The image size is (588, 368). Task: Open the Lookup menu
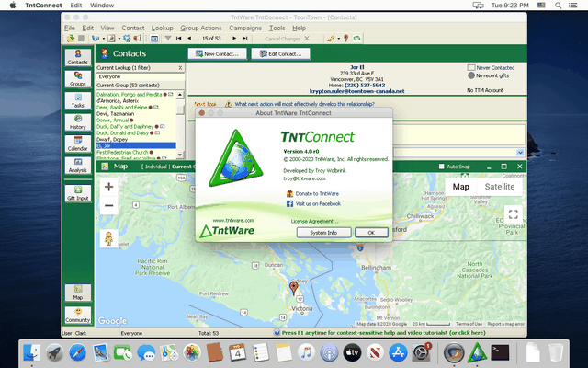(x=162, y=28)
